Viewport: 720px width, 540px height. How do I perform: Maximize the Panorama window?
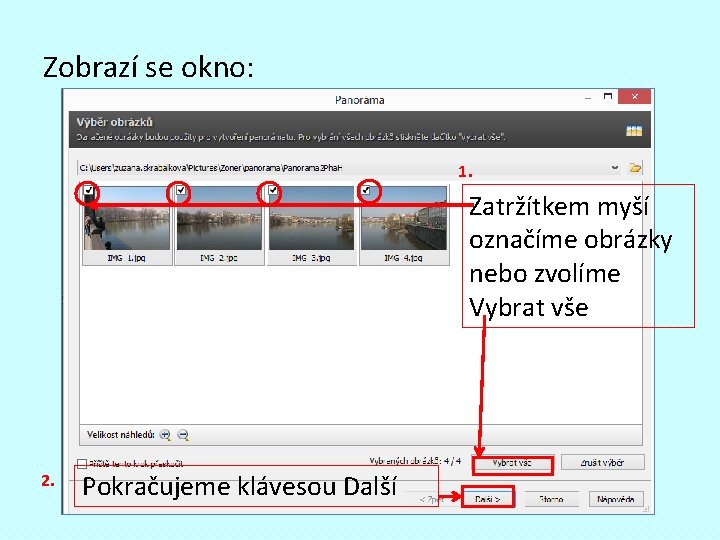tap(608, 96)
